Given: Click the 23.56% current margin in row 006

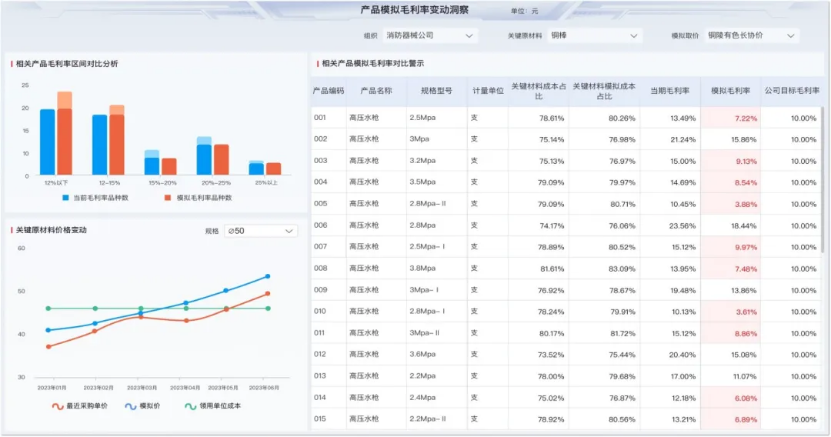Looking at the screenshot, I should pos(670,226).
